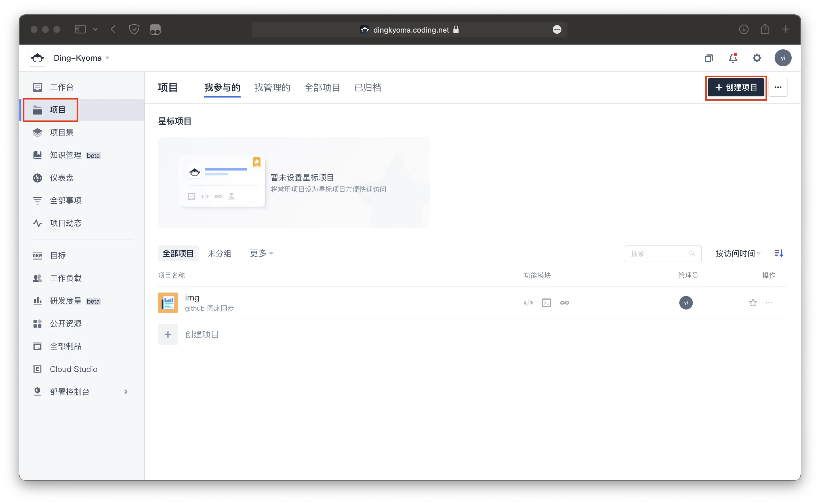Open the 按访问时间 sort dropdown
The width and height of the screenshot is (820, 504).
[x=738, y=253]
